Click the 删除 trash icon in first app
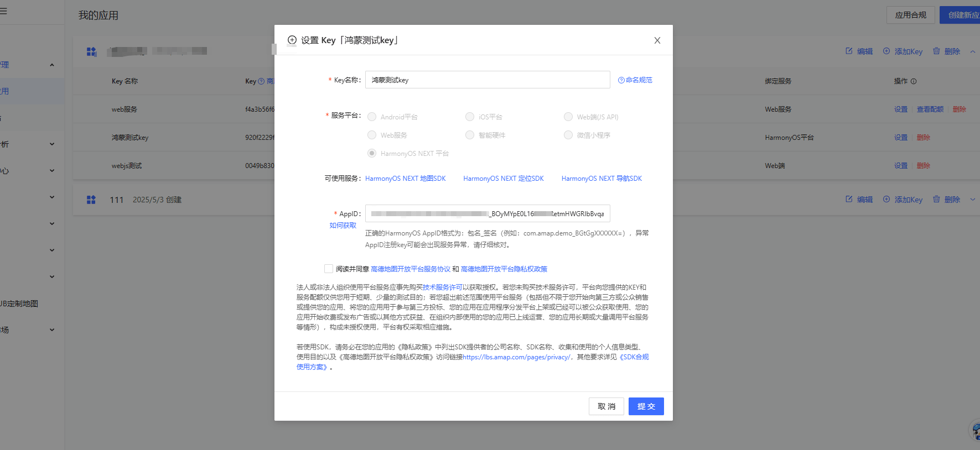Image resolution: width=980 pixels, height=450 pixels. pyautogui.click(x=936, y=51)
